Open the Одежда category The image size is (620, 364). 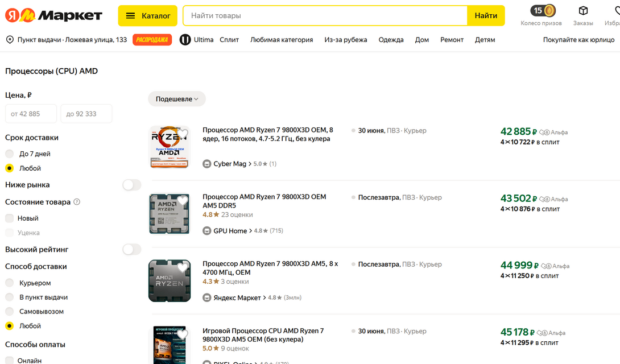pyautogui.click(x=391, y=40)
